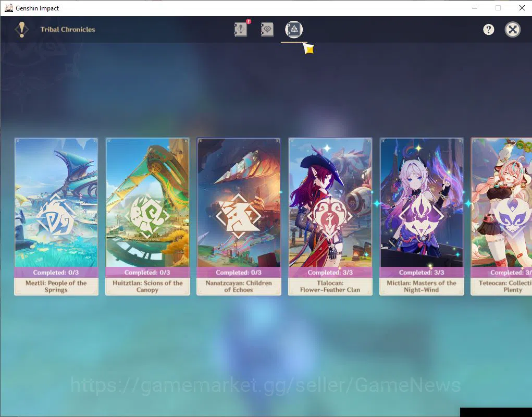The image size is (532, 417).
Task: Select the Tribal Chronicles tab icon
Action: click(293, 30)
